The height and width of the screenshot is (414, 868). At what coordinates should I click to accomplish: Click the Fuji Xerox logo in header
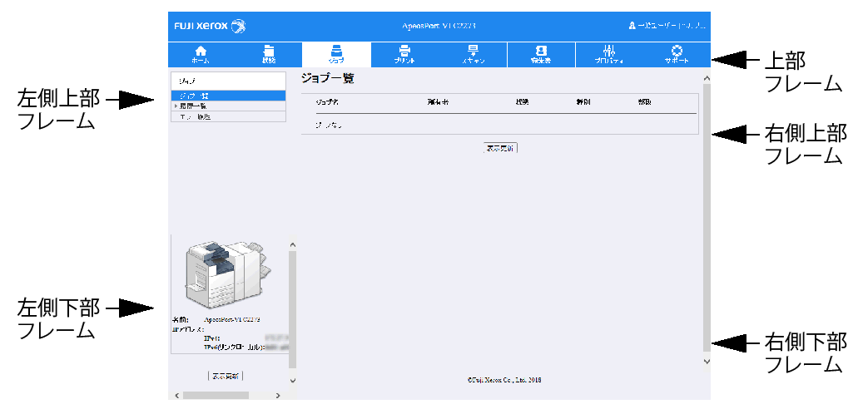click(210, 26)
